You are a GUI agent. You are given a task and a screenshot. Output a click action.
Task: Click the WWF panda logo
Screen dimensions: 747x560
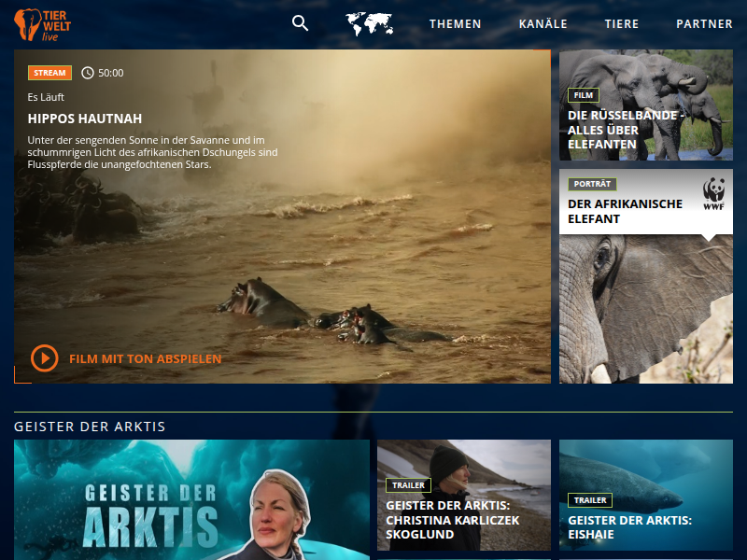click(x=714, y=194)
